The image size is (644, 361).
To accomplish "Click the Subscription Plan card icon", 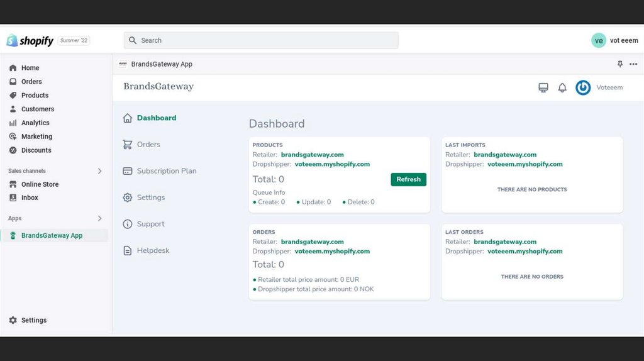I will [x=128, y=171].
